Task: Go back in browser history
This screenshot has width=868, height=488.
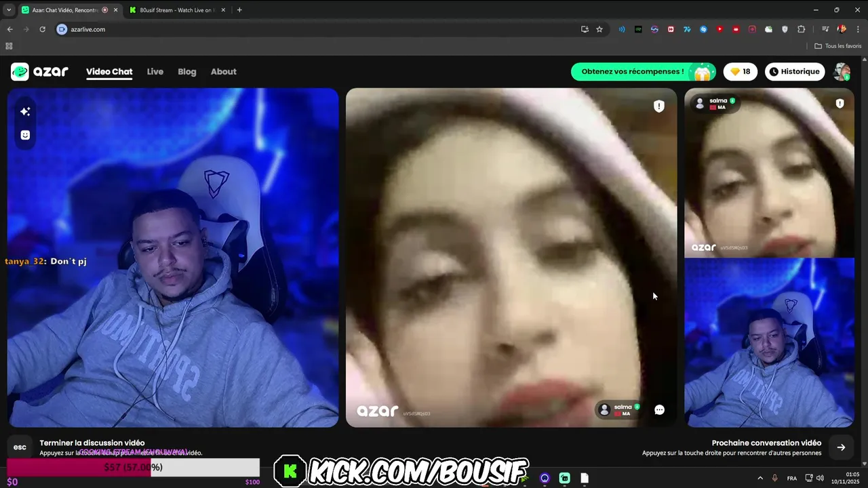Action: click(x=9, y=29)
